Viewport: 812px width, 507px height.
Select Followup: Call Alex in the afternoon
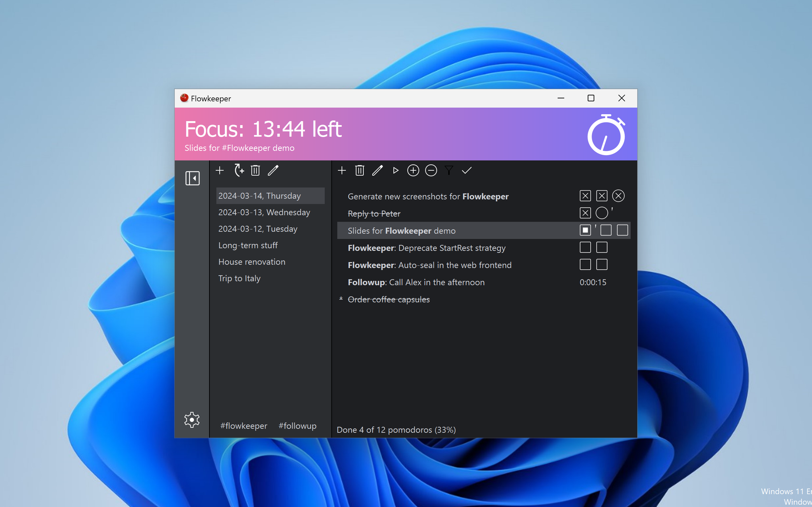(x=416, y=282)
